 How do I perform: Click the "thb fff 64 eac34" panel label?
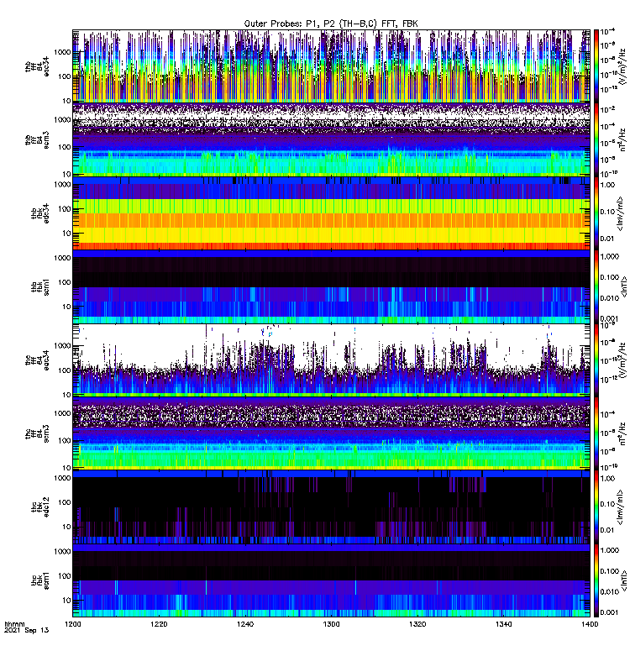coord(37,66)
